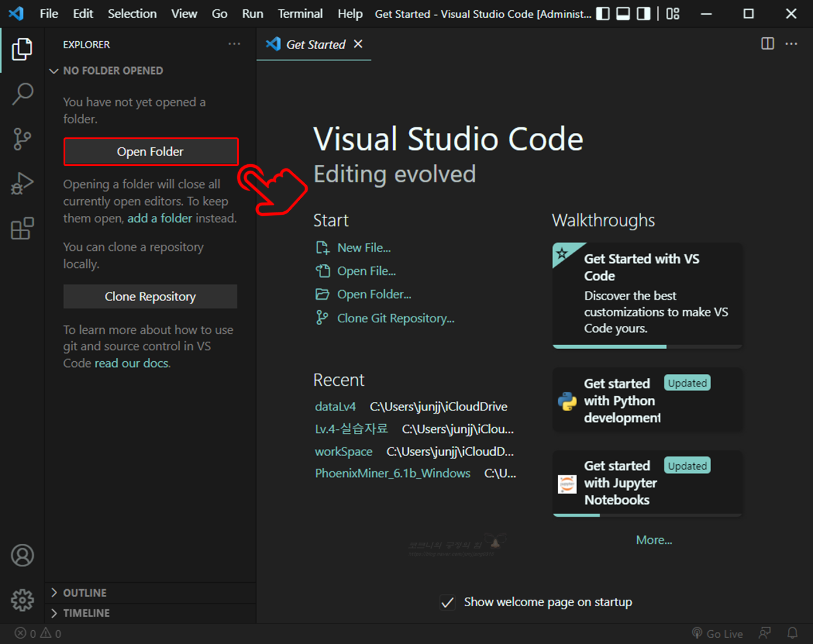Open the Source Control view icon
Image resolution: width=813 pixels, height=644 pixels.
tap(22, 139)
